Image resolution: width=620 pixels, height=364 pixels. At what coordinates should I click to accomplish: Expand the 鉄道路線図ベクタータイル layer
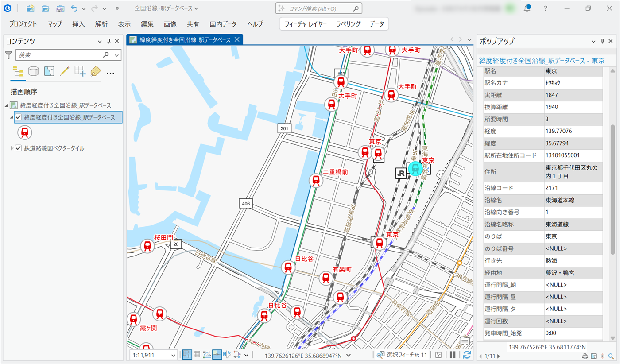[x=12, y=148]
